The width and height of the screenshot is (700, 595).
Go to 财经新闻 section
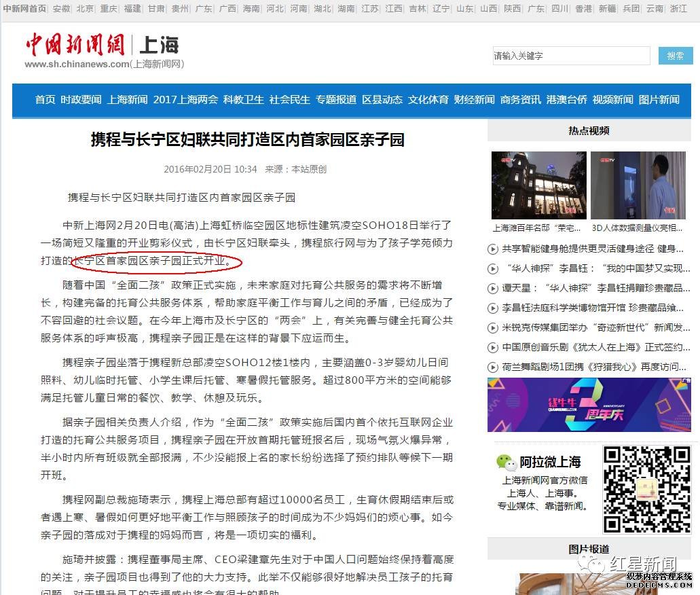tap(474, 100)
